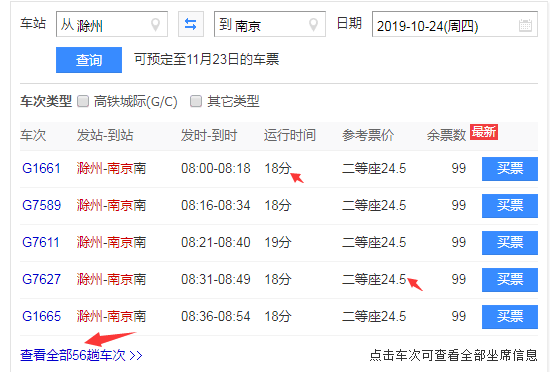Click the 余票数 column header
The width and height of the screenshot is (557, 372).
pyautogui.click(x=447, y=135)
